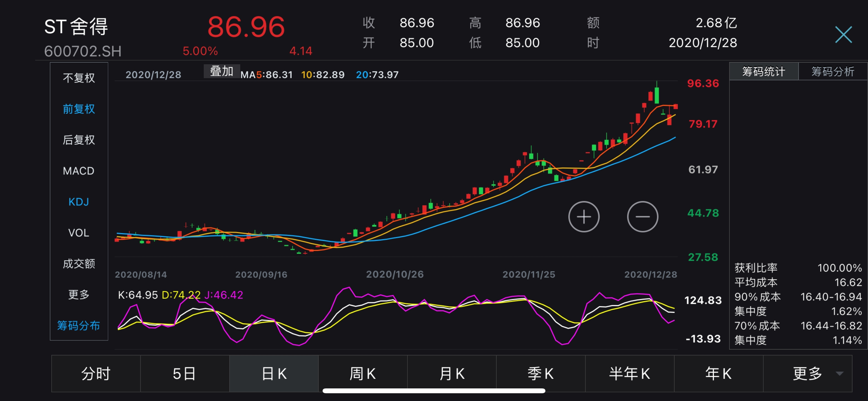Select 不复权 price adjustment
Viewport: 868px width, 401px height.
(x=79, y=78)
